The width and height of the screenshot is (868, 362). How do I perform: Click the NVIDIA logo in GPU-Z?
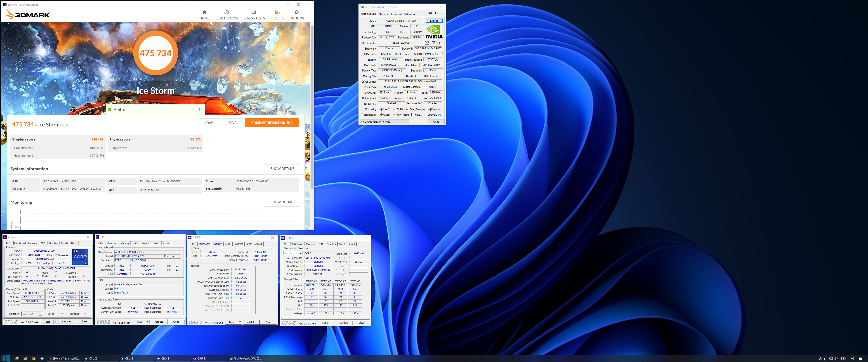(x=434, y=32)
